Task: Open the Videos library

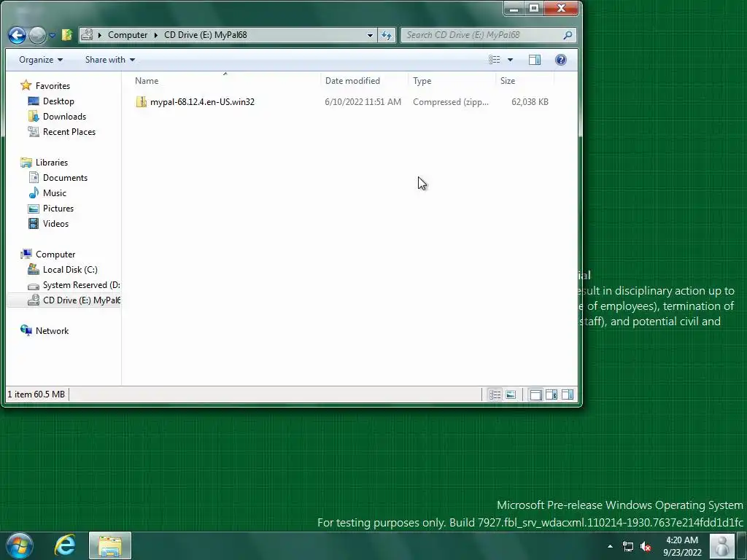Action: 55,223
